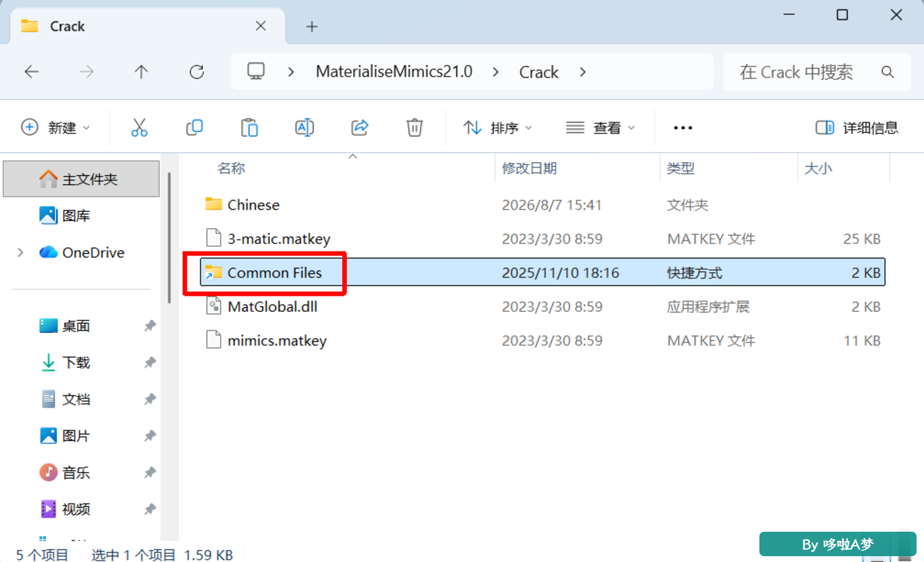This screenshot has width=924, height=562.
Task: Expand breadcrumb chevron after Crack
Action: click(583, 72)
